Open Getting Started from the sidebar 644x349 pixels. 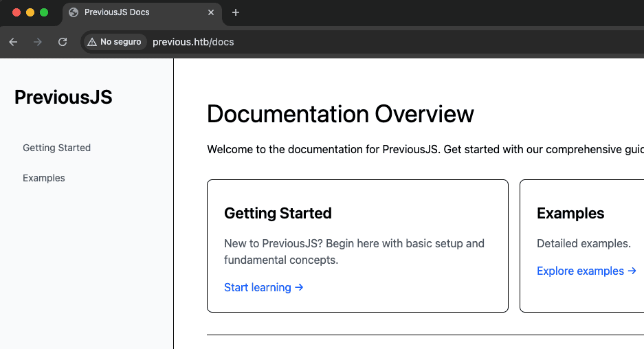click(56, 148)
